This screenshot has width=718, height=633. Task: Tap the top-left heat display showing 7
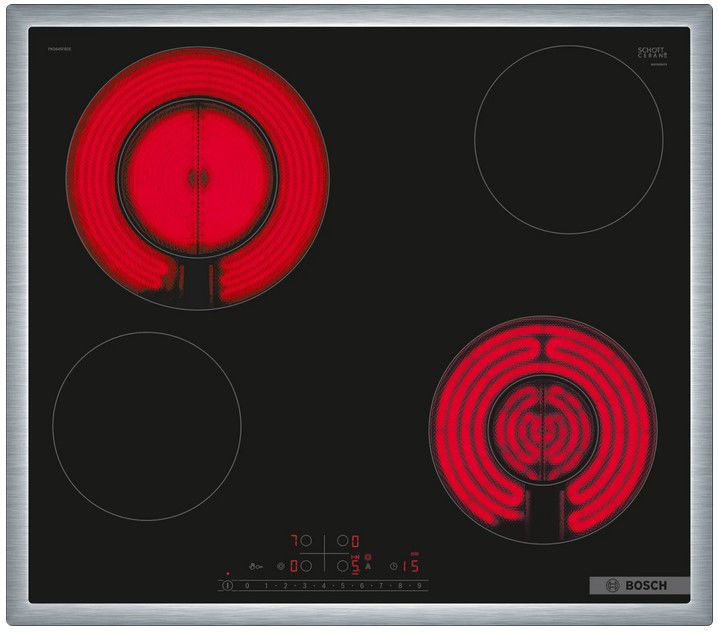[294, 541]
